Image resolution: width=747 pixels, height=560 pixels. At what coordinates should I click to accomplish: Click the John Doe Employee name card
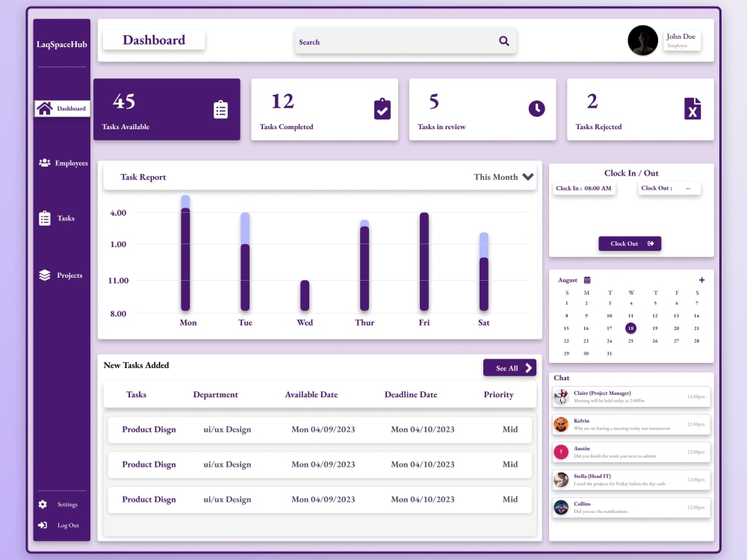tap(681, 40)
